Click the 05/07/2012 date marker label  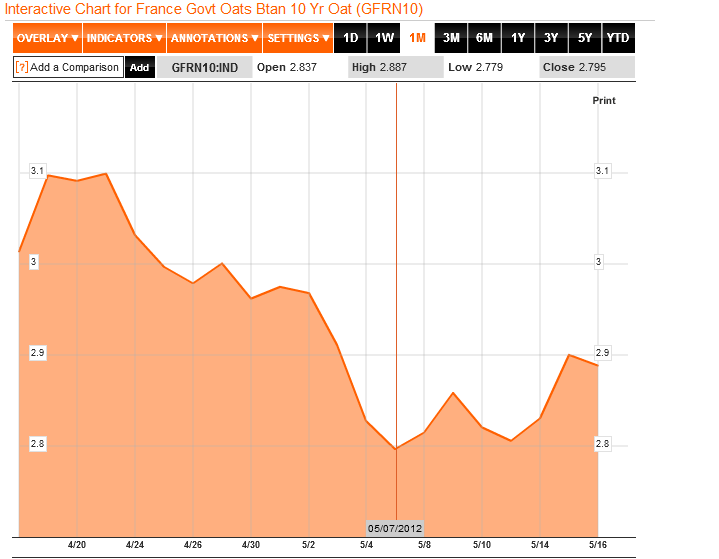396,528
